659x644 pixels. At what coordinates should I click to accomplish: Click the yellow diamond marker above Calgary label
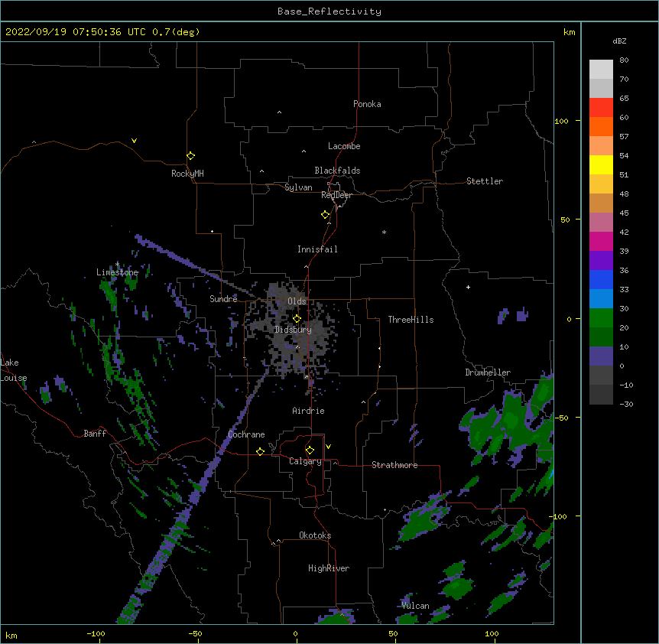point(310,450)
